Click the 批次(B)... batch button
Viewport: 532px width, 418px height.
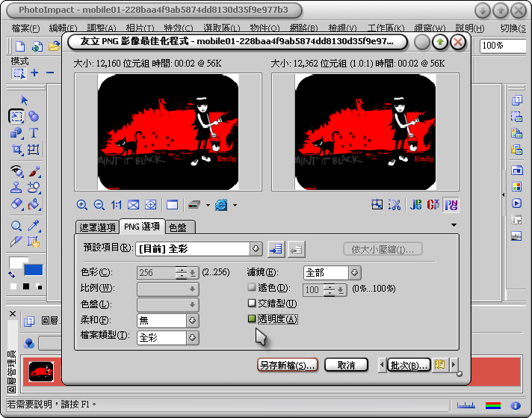(409, 365)
